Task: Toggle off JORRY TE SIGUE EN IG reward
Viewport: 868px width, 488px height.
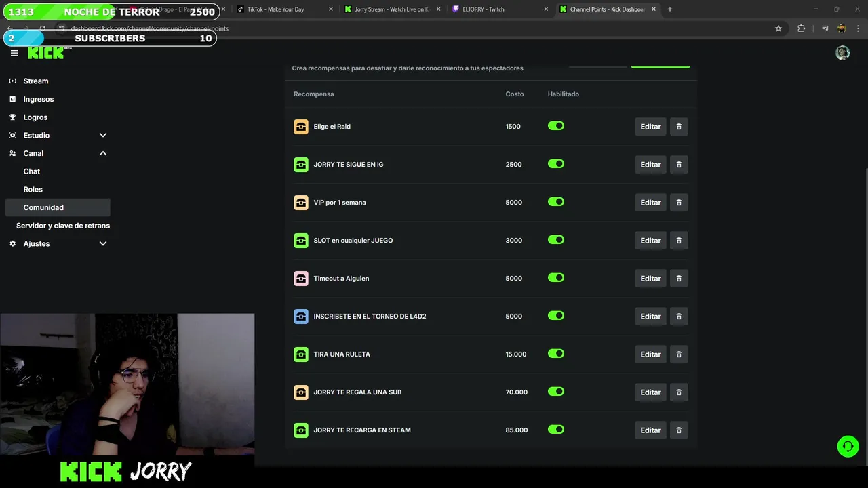Action: click(556, 164)
